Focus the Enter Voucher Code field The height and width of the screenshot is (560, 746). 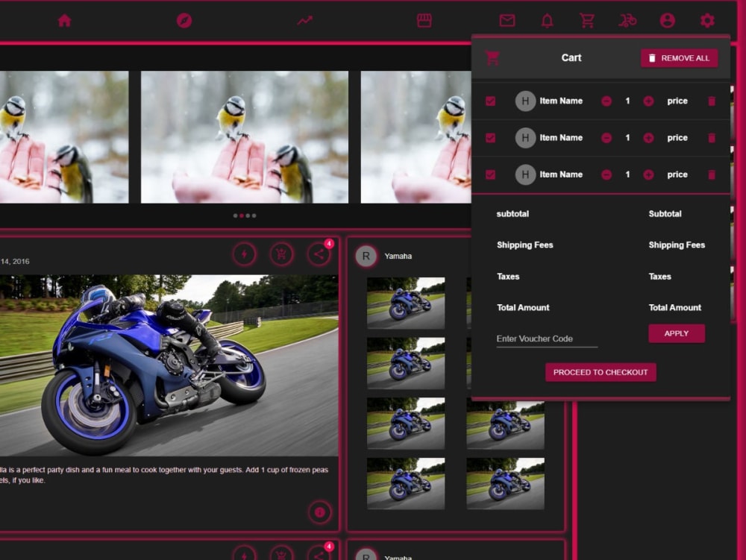[547, 339]
